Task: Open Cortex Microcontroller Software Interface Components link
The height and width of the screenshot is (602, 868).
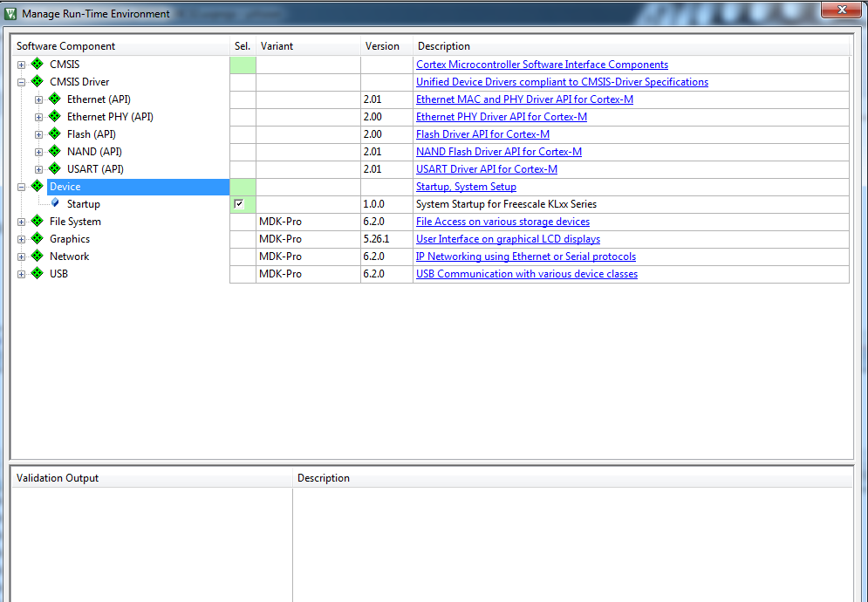Action: tap(542, 65)
